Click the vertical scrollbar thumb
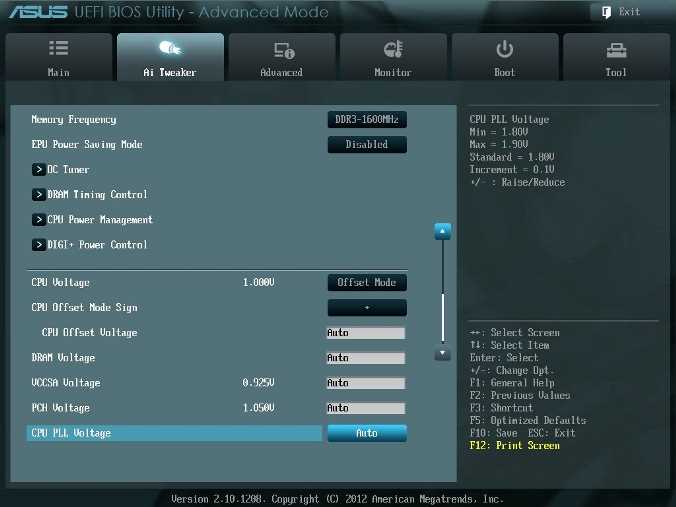The width and height of the screenshot is (676, 507). (443, 317)
